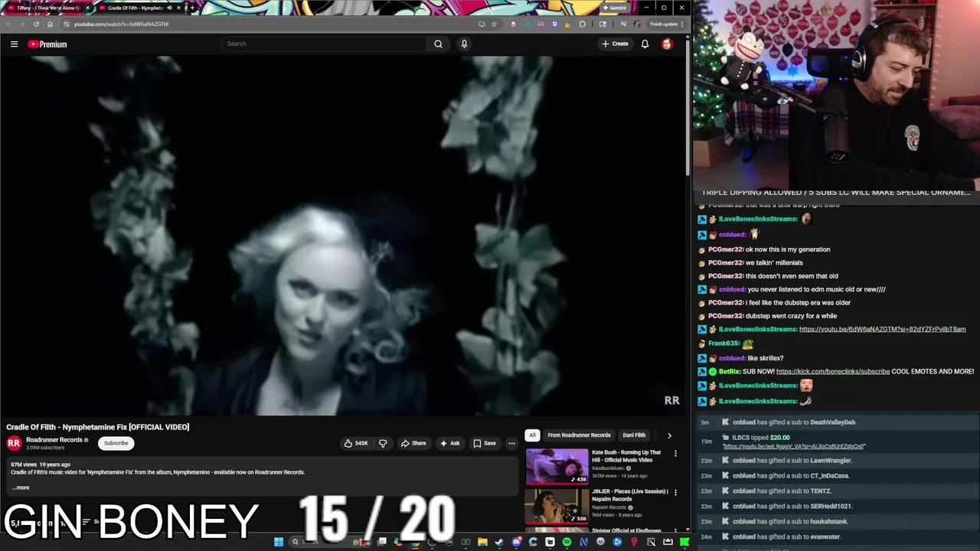The height and width of the screenshot is (551, 980).
Task: Open the notifications bell
Action: coord(645,44)
